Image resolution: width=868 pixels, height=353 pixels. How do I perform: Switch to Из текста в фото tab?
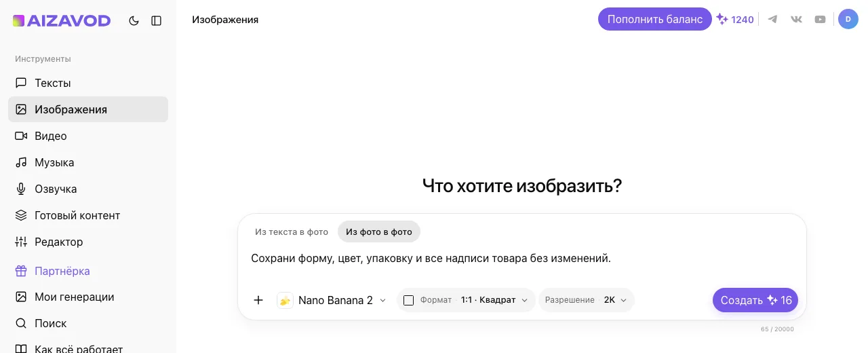(x=292, y=231)
